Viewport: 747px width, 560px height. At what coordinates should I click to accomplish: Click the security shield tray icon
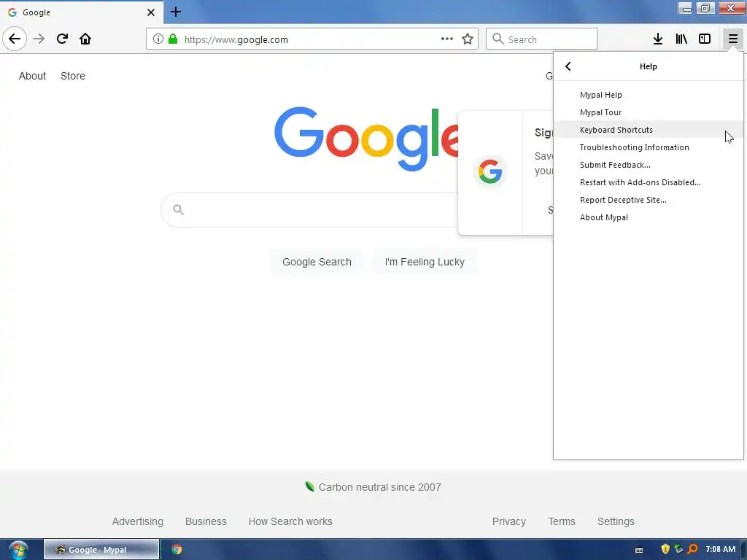665,549
